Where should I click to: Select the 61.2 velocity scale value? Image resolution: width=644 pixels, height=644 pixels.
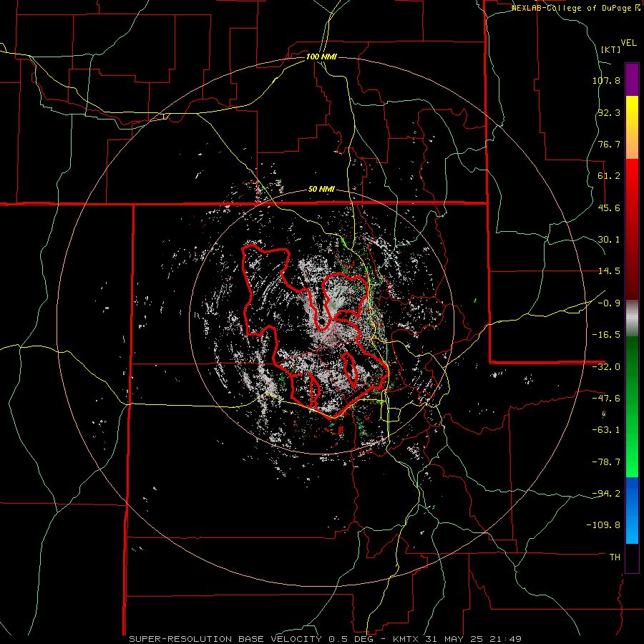click(609, 176)
